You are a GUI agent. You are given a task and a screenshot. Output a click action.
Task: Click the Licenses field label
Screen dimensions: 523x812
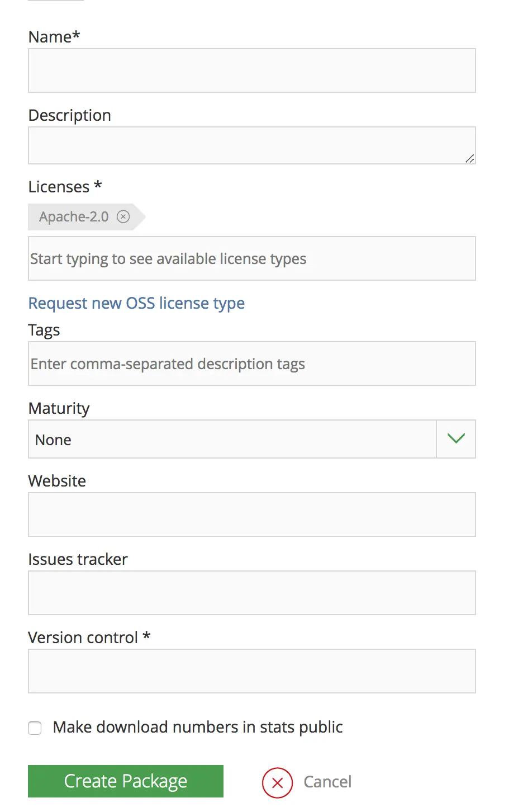[x=59, y=187]
